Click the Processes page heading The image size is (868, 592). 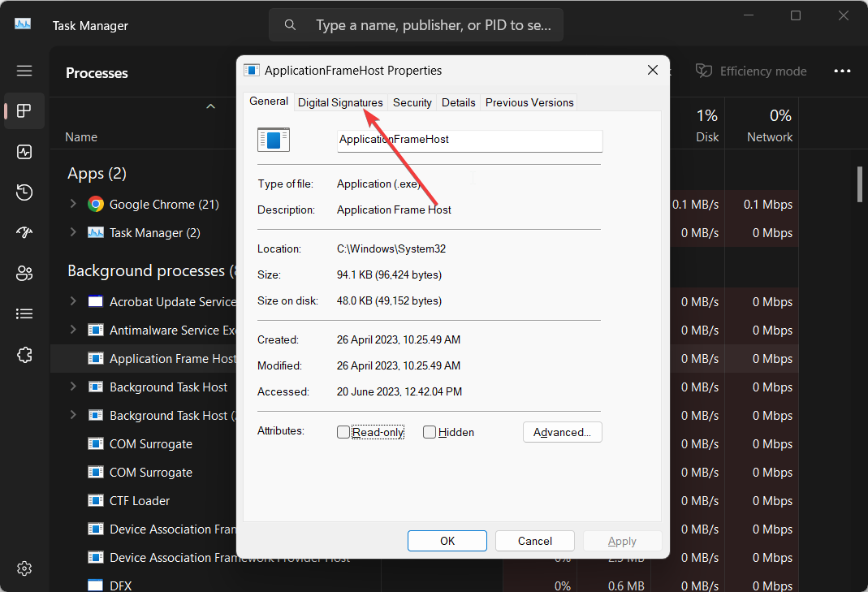click(x=97, y=73)
